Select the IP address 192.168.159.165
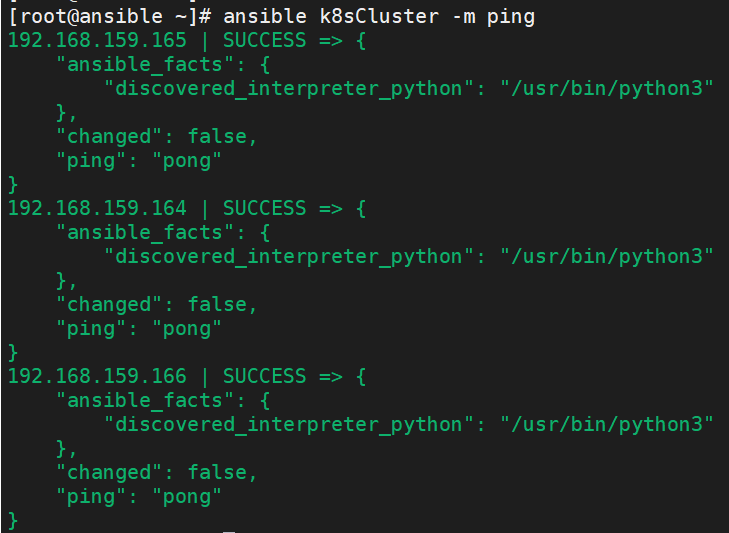This screenshot has height=533, width=729. tap(97, 41)
